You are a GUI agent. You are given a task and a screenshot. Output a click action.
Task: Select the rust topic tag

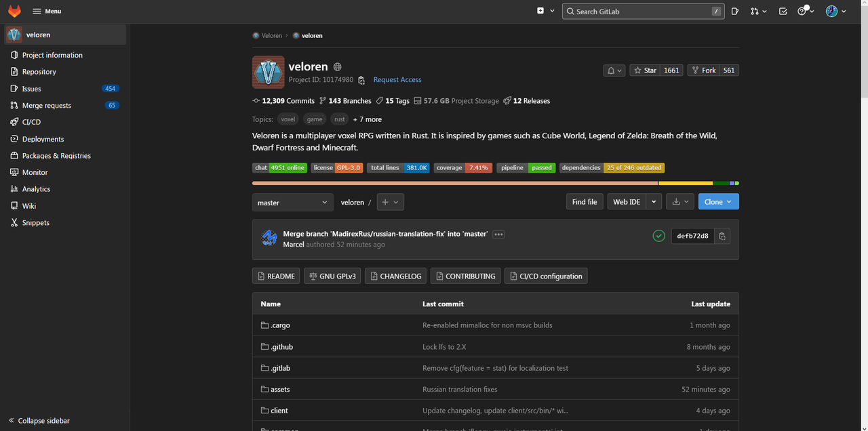[340, 119]
